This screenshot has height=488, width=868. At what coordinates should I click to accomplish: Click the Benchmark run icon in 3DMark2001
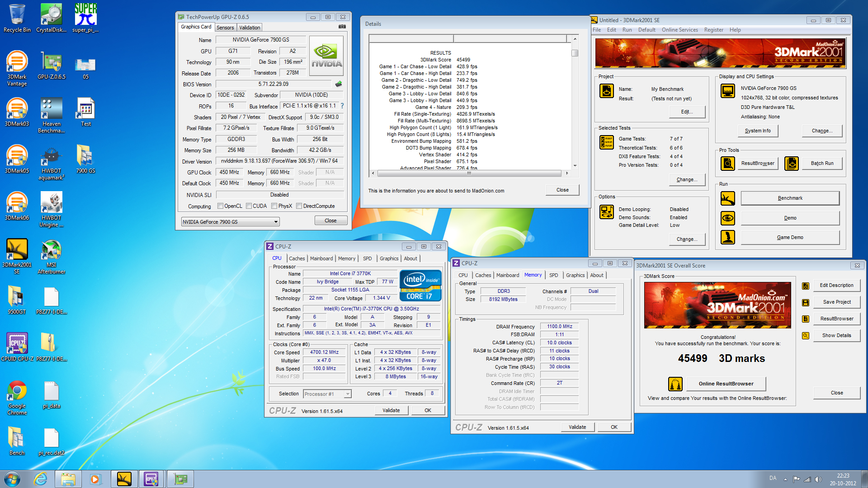point(728,198)
